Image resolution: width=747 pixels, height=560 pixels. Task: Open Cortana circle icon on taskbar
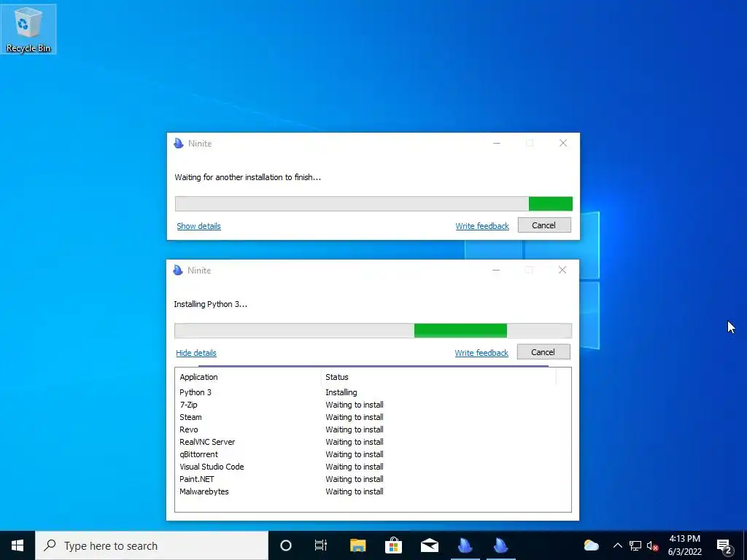point(286,545)
